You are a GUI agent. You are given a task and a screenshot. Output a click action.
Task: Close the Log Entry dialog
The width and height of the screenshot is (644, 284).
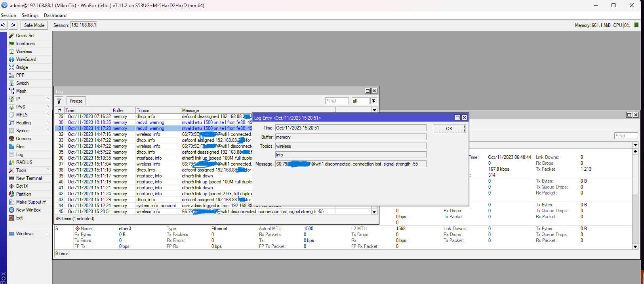pos(464,118)
